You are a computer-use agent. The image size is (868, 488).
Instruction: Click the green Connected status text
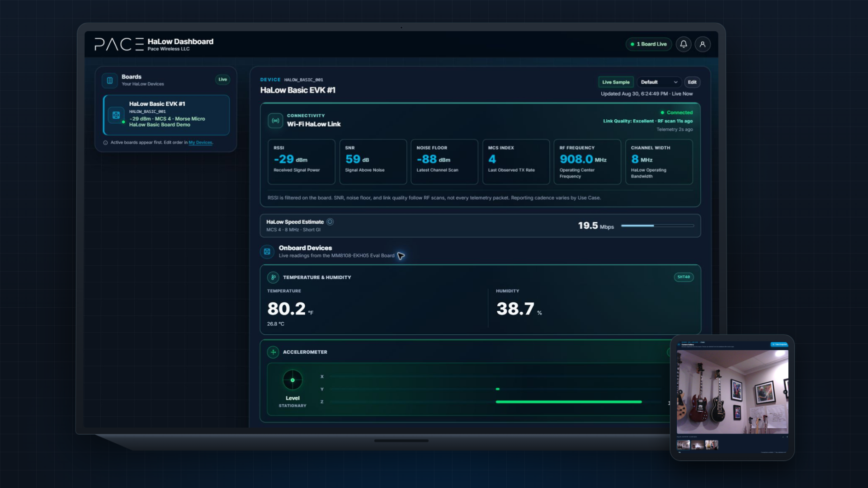click(679, 113)
